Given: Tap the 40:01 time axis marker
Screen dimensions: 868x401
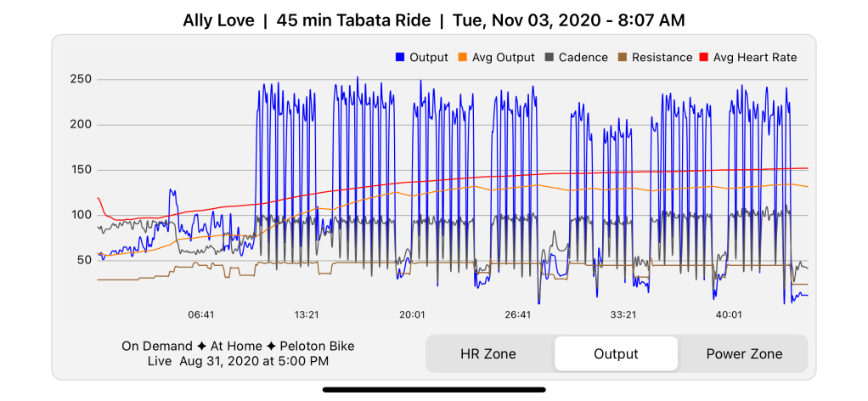Looking at the screenshot, I should [729, 314].
